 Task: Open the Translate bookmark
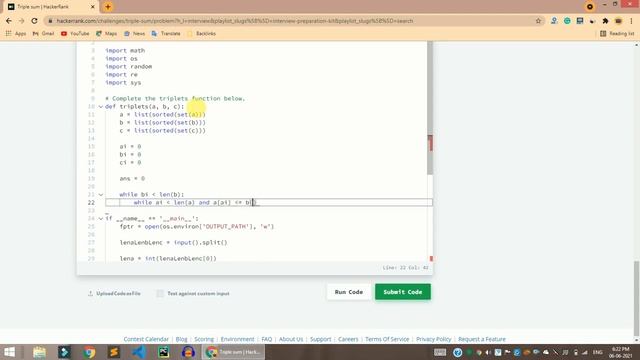click(166, 33)
